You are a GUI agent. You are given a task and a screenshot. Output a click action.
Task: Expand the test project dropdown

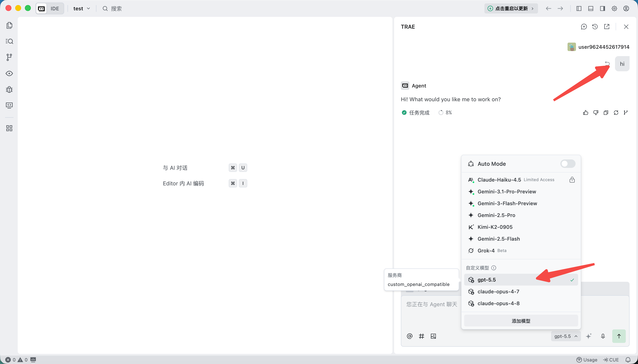81,8
